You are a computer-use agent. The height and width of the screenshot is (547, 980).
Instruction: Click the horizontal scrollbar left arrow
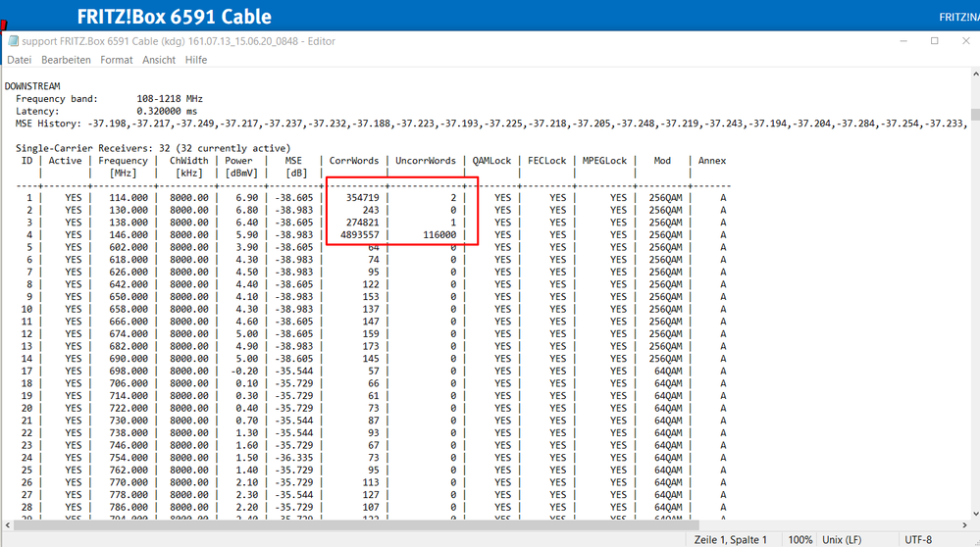(x=7, y=525)
